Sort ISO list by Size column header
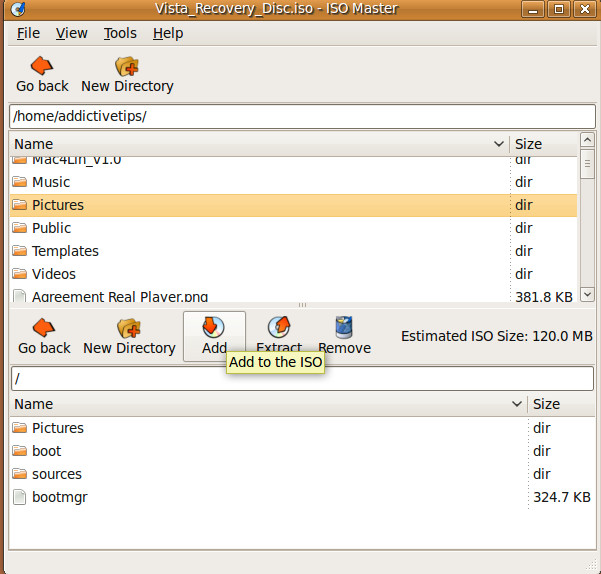The height and width of the screenshot is (574, 601). 562,404
